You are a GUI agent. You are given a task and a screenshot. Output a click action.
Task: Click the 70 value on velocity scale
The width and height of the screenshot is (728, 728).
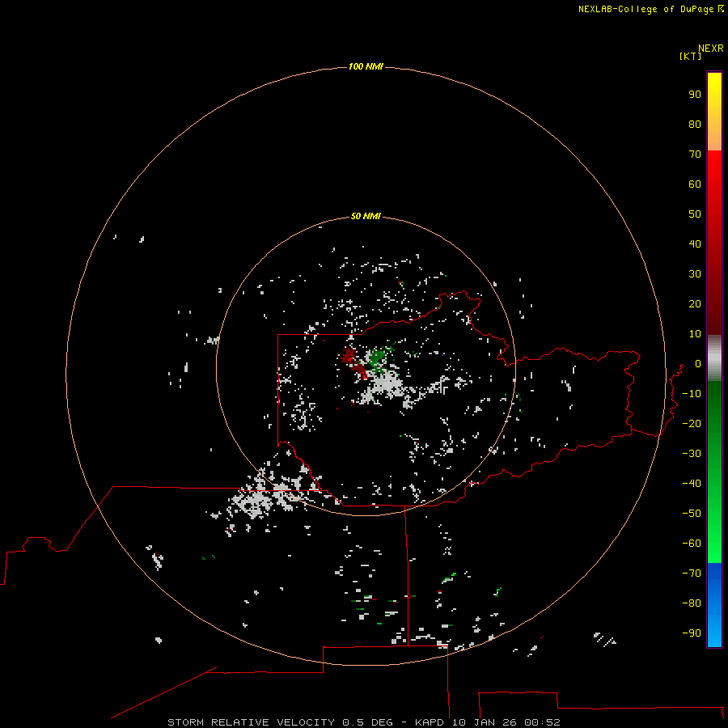coord(695,154)
